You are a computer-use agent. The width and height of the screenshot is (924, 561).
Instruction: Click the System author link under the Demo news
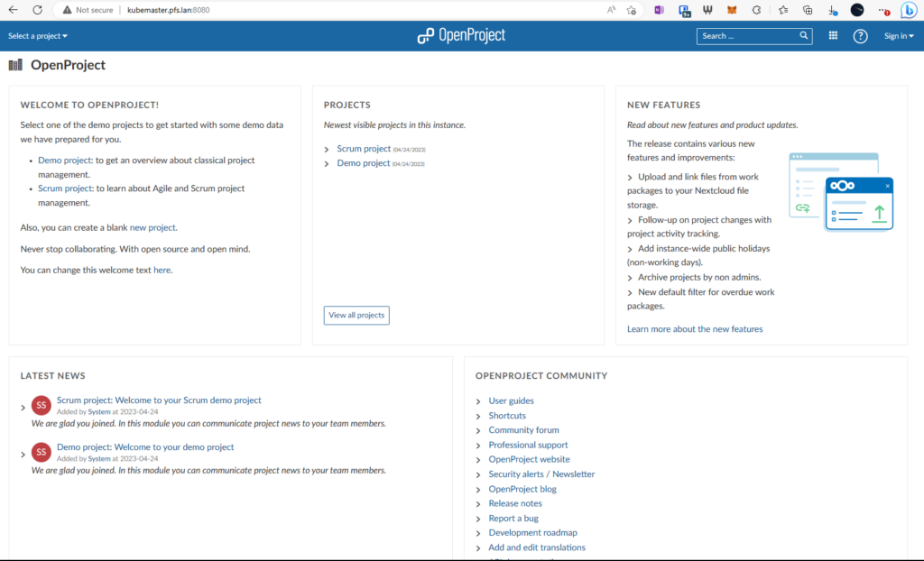tap(99, 458)
